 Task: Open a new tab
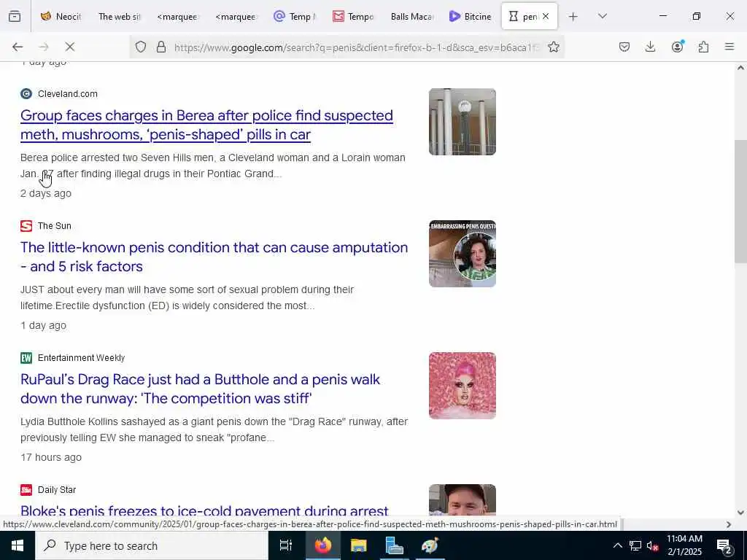tap(573, 17)
